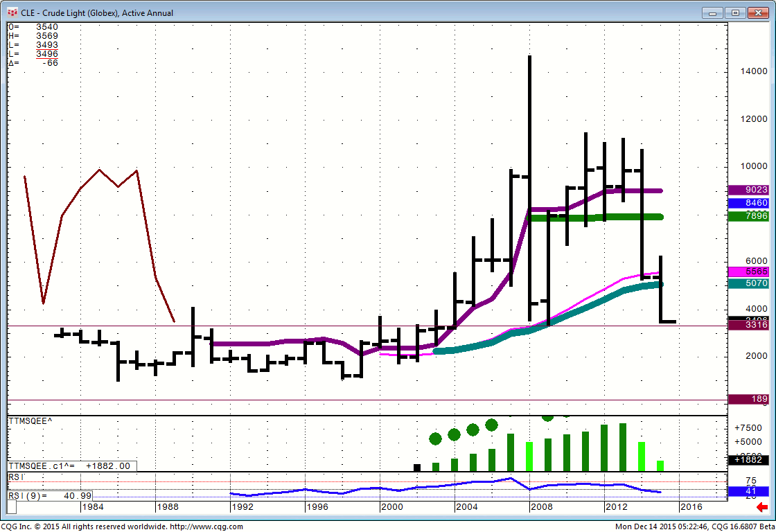Click the 14000 price axis label
776x532 pixels.
[754, 71]
